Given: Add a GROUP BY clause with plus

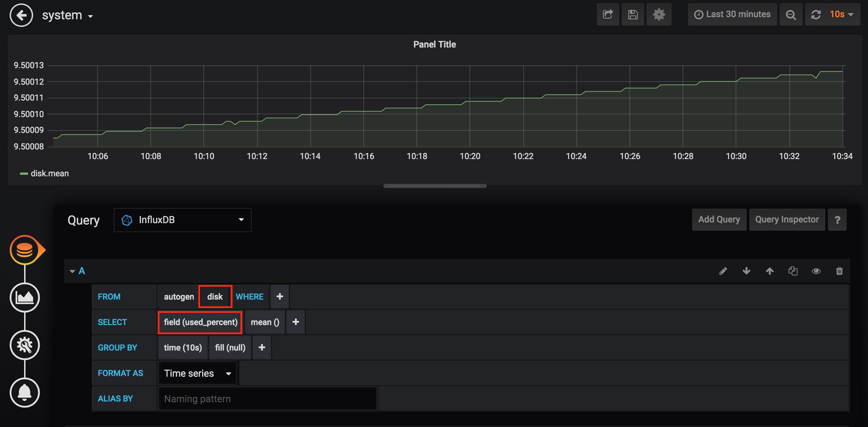Looking at the screenshot, I should coord(262,347).
